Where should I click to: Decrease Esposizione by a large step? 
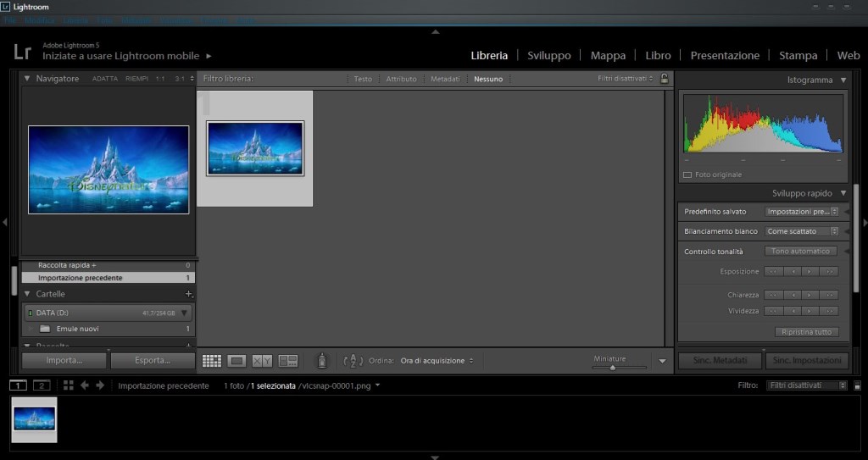pos(773,272)
